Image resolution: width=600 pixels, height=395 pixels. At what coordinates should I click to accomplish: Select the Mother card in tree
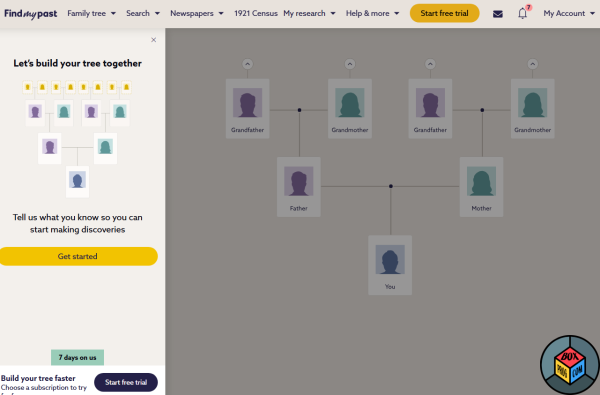[x=481, y=187]
